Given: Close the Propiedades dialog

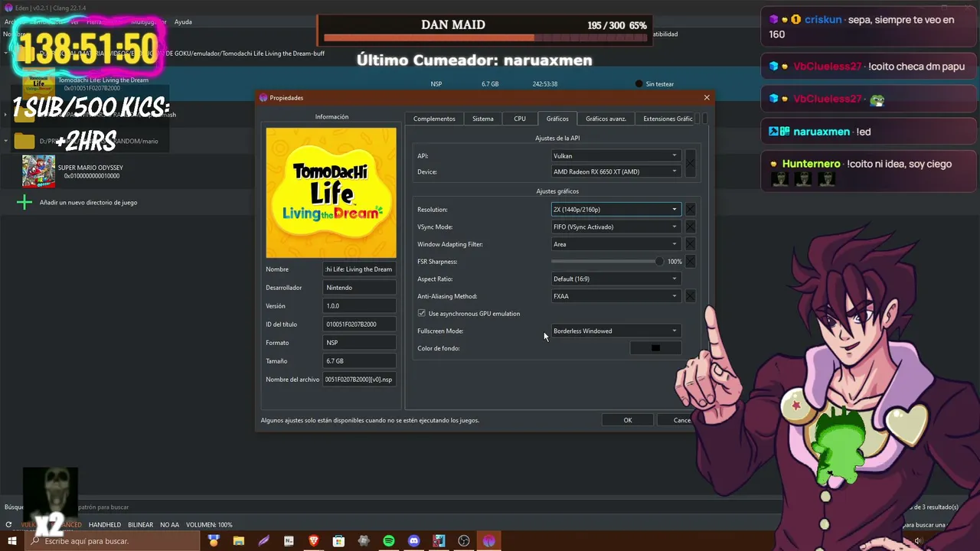Looking at the screenshot, I should click(707, 97).
